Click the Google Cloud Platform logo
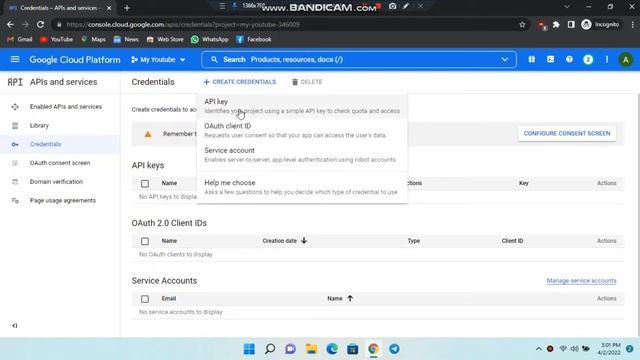Viewport: 640px width, 360px height. (75, 60)
